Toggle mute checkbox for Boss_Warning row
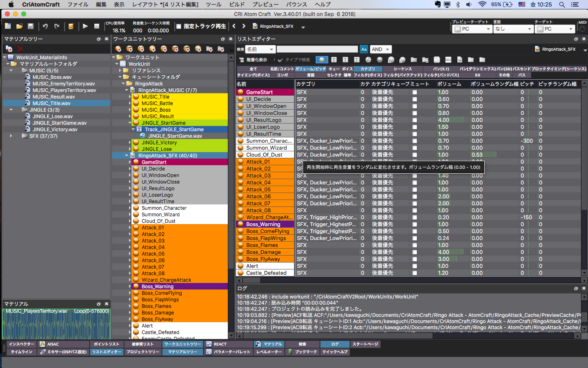This screenshot has width=588, height=368. click(x=414, y=224)
